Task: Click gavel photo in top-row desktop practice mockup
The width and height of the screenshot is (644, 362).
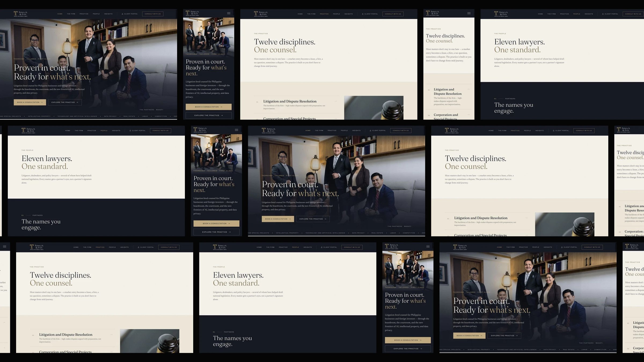Action: click(374, 108)
